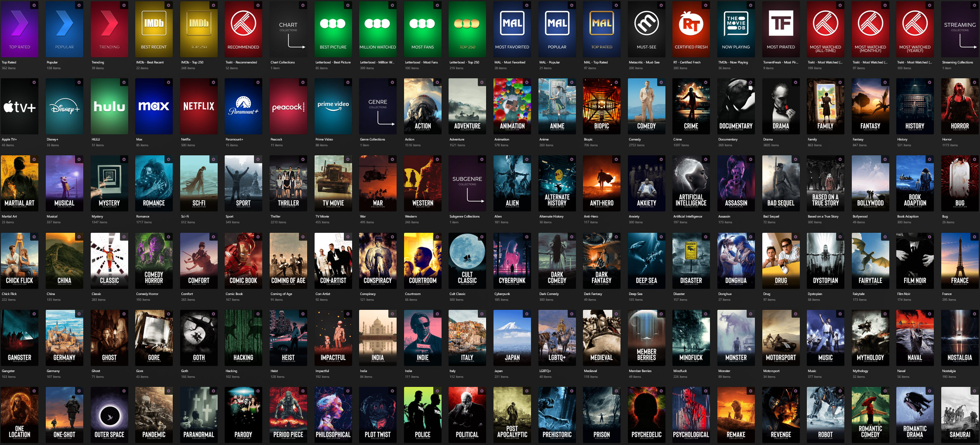This screenshot has height=445, width=980.
Task: Select the Subgenre Collections separator poster
Action: click(467, 183)
